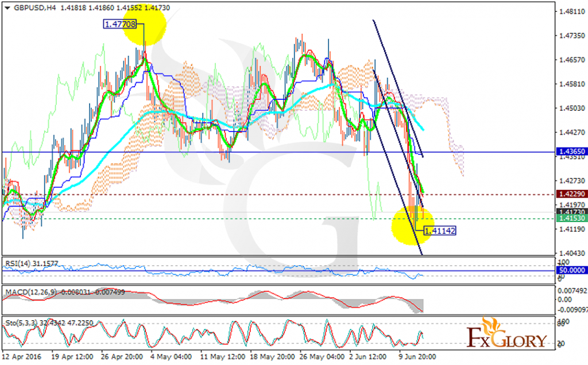Image resolution: width=588 pixels, height=365 pixels.
Task: Click the 12 Apr 2016 date label
Action: [x=21, y=357]
